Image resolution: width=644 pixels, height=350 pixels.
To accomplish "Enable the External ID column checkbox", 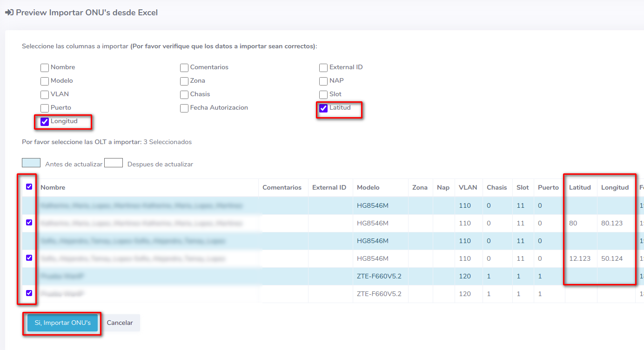I will pos(323,68).
